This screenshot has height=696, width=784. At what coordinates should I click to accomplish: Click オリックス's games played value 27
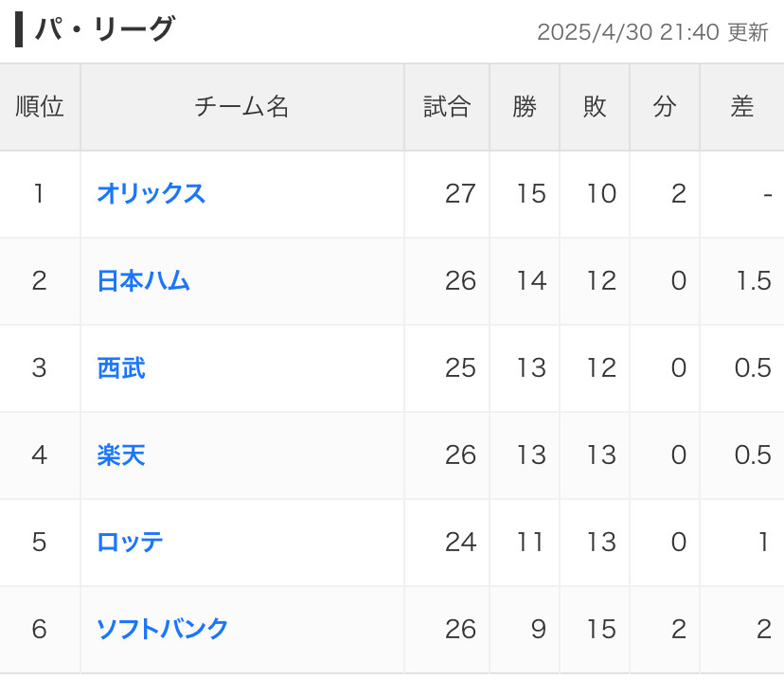coord(460,194)
